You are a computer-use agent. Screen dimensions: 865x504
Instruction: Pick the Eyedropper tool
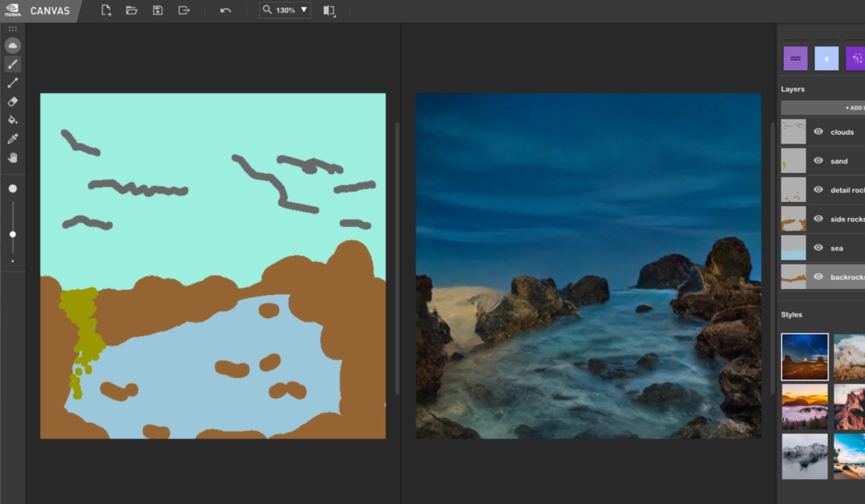pyautogui.click(x=13, y=139)
